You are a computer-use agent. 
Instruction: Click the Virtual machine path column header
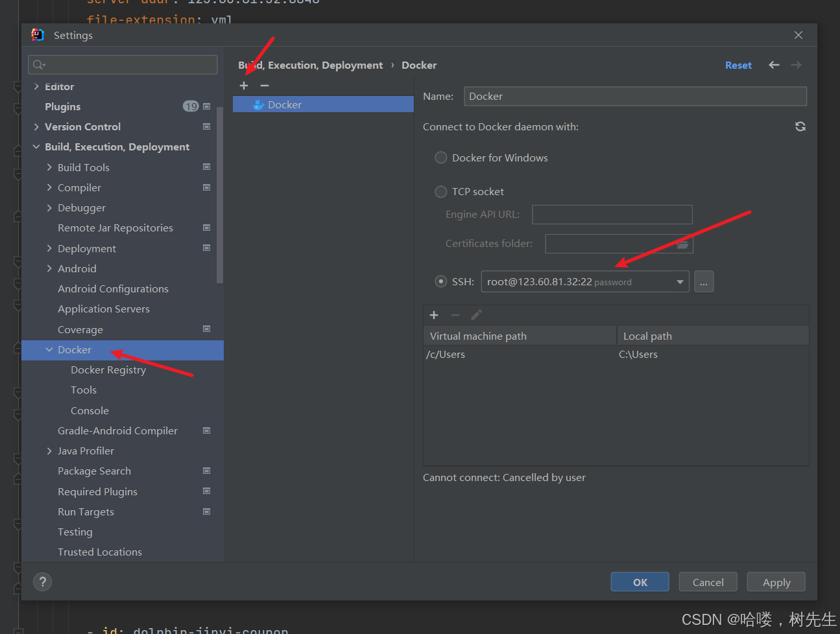coord(520,336)
